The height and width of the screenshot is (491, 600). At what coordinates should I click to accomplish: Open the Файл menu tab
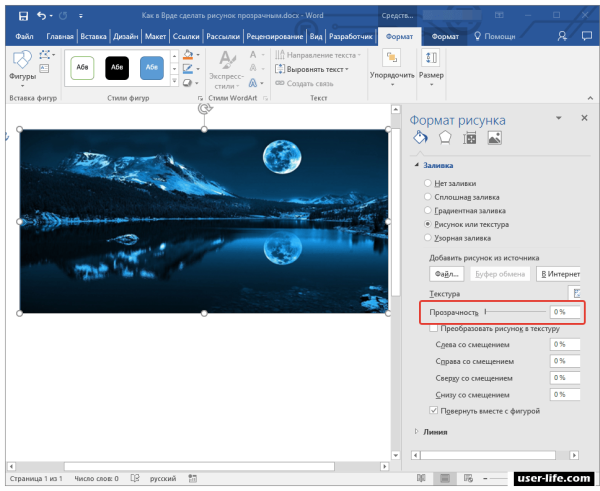(x=24, y=36)
